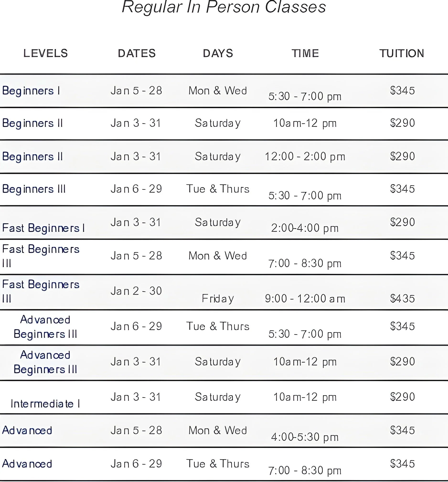Click the $435 tuition amount
The height and width of the screenshot is (482, 448).
[402, 299]
